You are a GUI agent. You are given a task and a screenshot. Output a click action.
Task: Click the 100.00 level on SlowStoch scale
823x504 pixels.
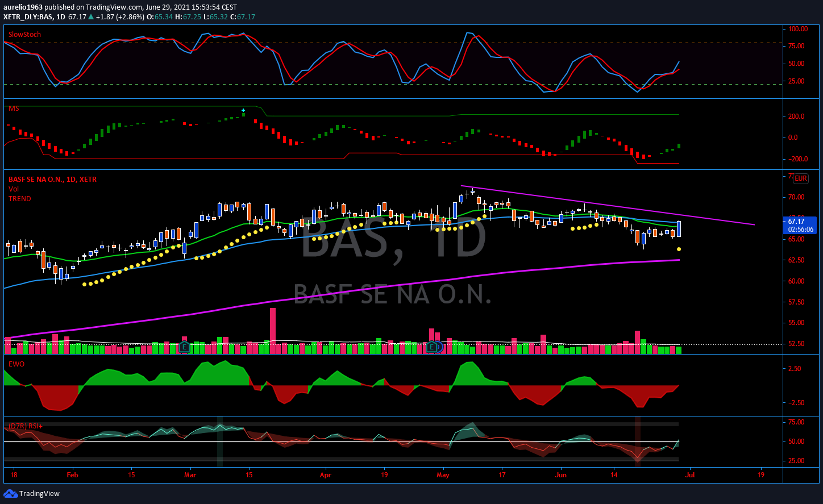pos(798,29)
